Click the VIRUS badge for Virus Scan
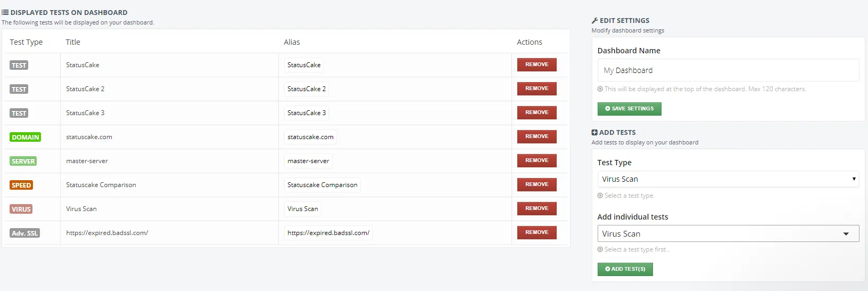868x291 pixels. coord(21,209)
